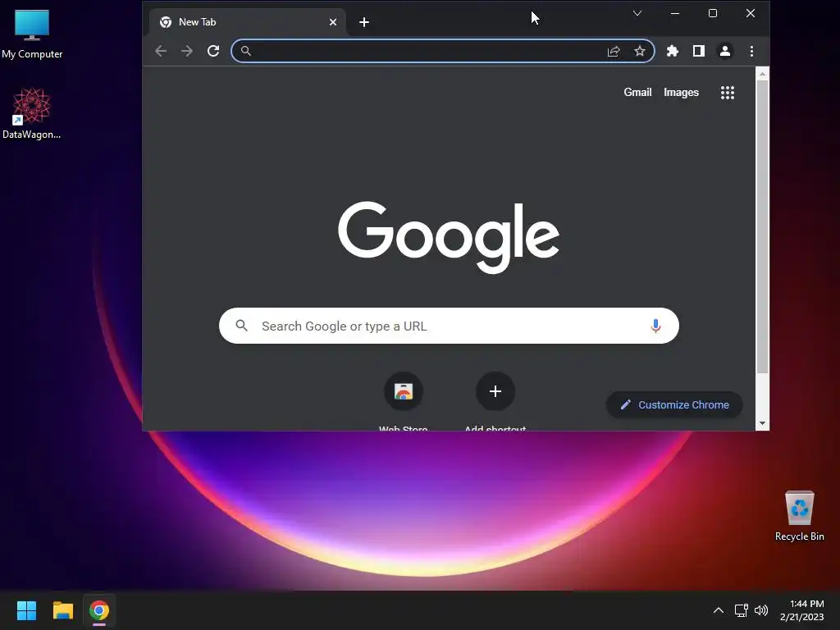
Task: Show hidden system tray icons
Action: (x=719, y=610)
